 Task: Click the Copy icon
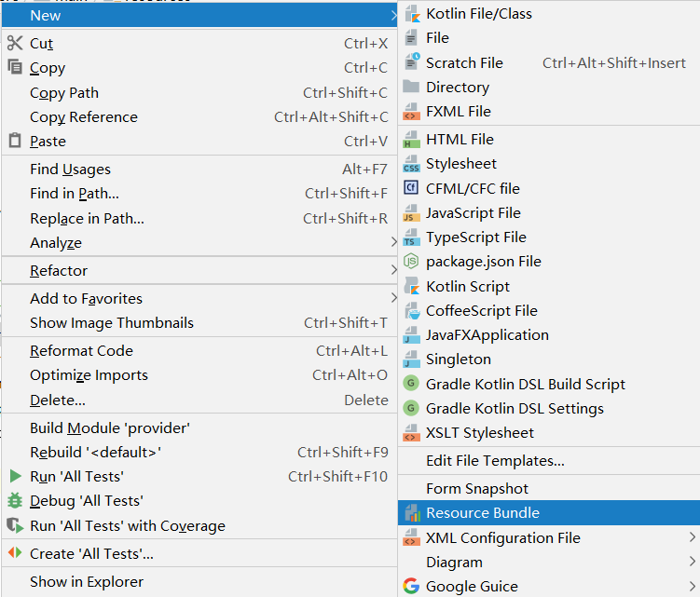pos(15,67)
